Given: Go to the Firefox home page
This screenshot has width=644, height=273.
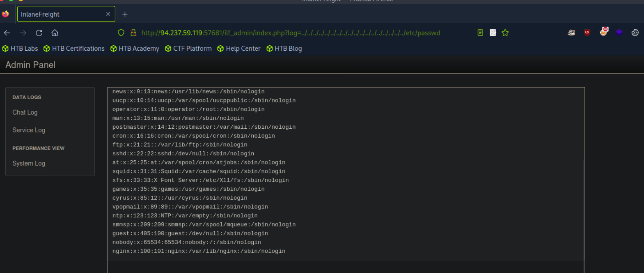Looking at the screenshot, I should click(x=55, y=33).
